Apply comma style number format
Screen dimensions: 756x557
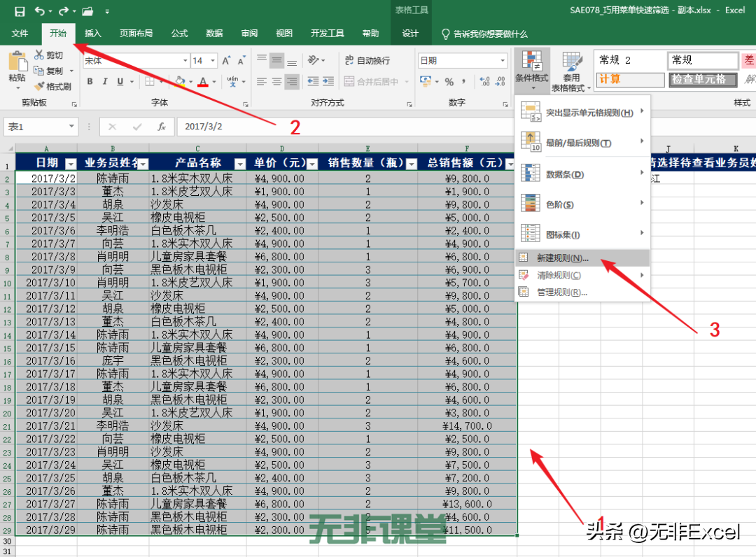tap(464, 81)
